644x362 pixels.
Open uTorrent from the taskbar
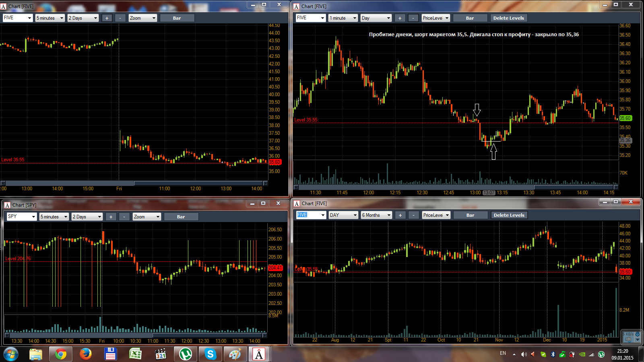coord(185,354)
